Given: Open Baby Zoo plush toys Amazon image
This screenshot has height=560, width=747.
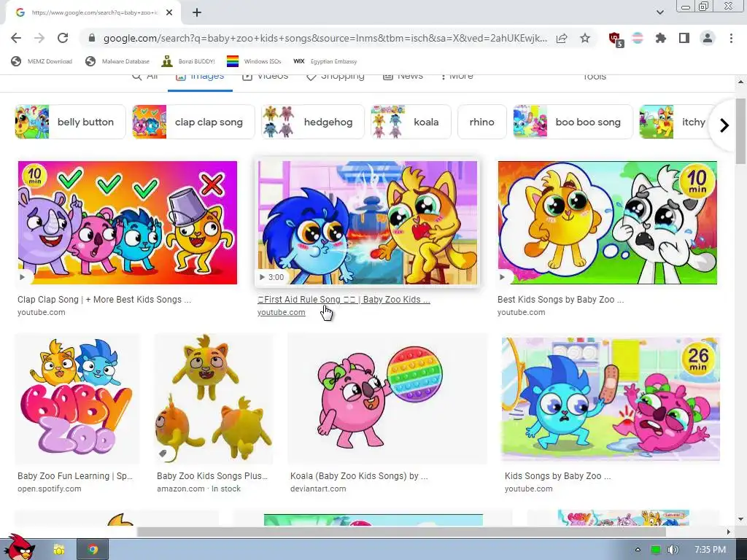Looking at the screenshot, I should [214, 399].
